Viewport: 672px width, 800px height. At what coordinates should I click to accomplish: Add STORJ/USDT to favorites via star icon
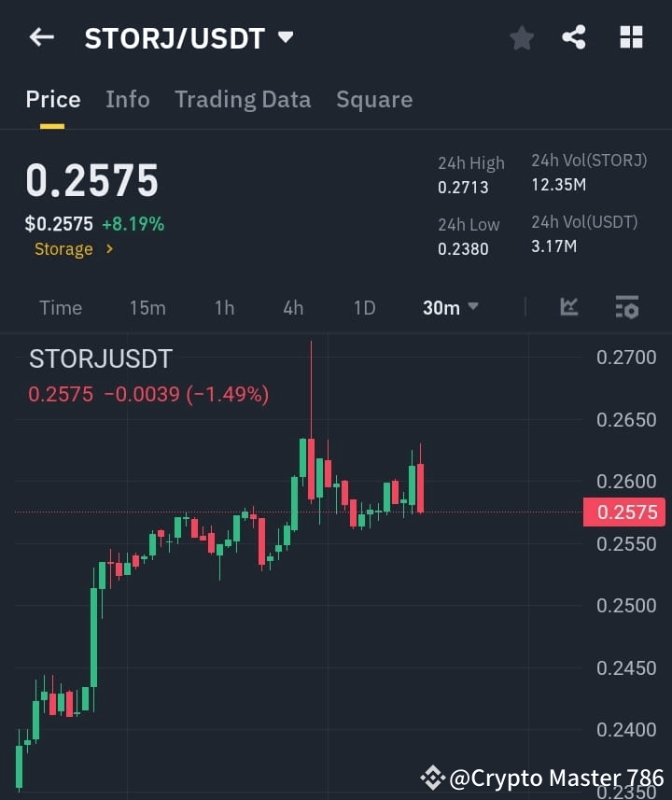click(x=521, y=37)
